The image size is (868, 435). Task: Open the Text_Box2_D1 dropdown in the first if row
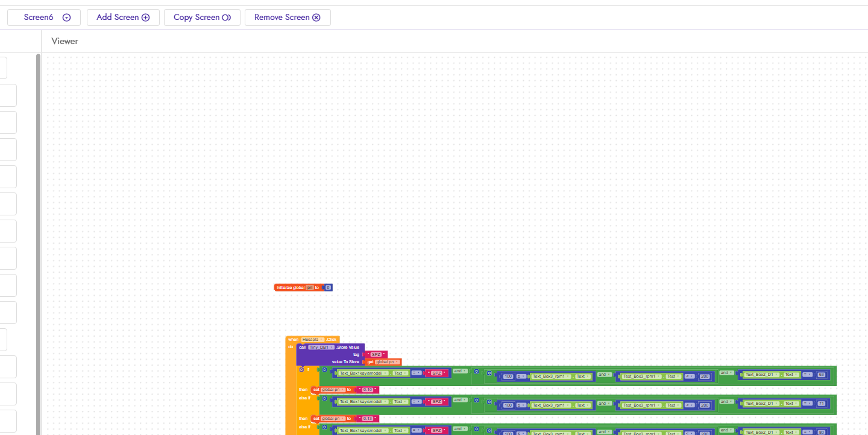pyautogui.click(x=761, y=375)
